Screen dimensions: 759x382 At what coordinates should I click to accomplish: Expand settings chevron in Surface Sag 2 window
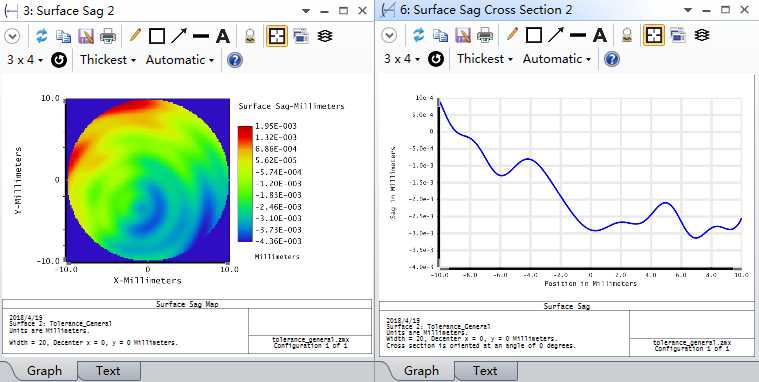point(12,36)
